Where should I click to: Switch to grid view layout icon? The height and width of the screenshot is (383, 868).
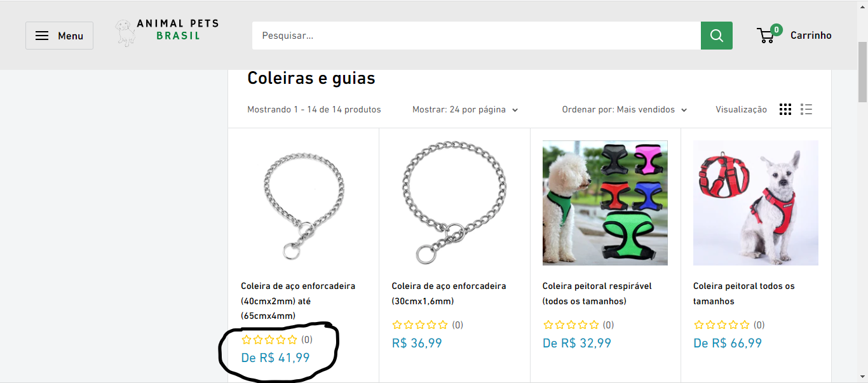[x=785, y=109]
